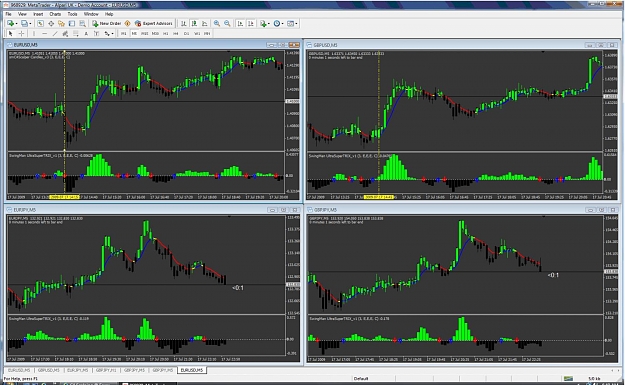The image size is (625, 385).
Task: Set timeframe to H4
Action: [x=176, y=33]
